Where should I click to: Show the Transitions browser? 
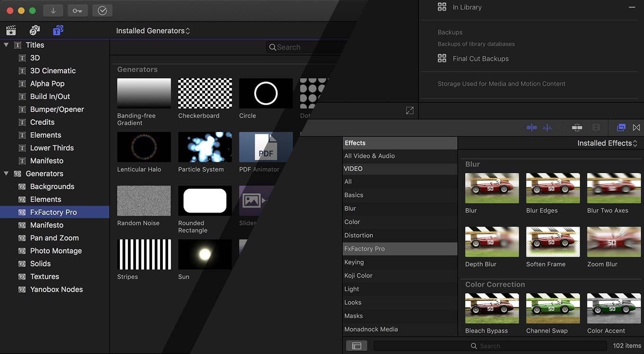[x=636, y=127]
